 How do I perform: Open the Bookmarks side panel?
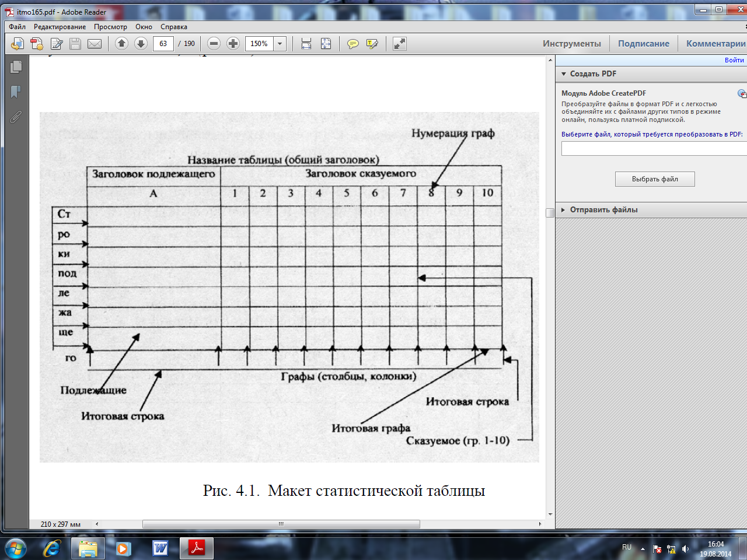click(16, 92)
